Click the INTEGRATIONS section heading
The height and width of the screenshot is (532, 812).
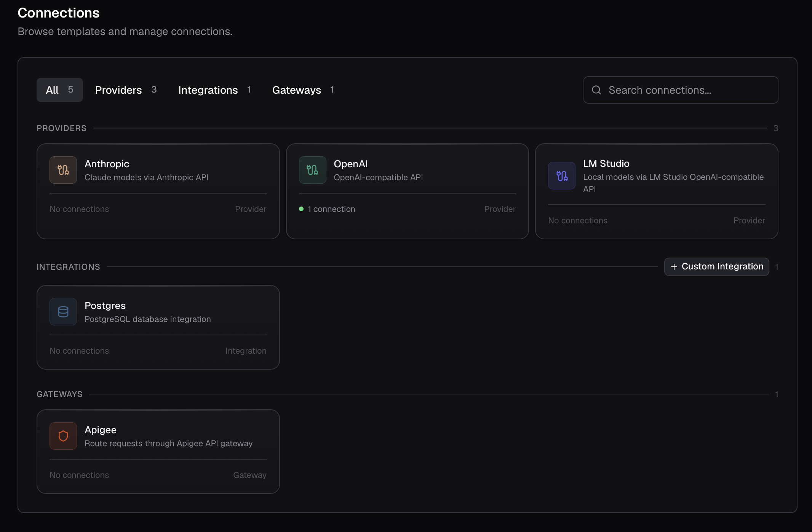[x=68, y=267]
